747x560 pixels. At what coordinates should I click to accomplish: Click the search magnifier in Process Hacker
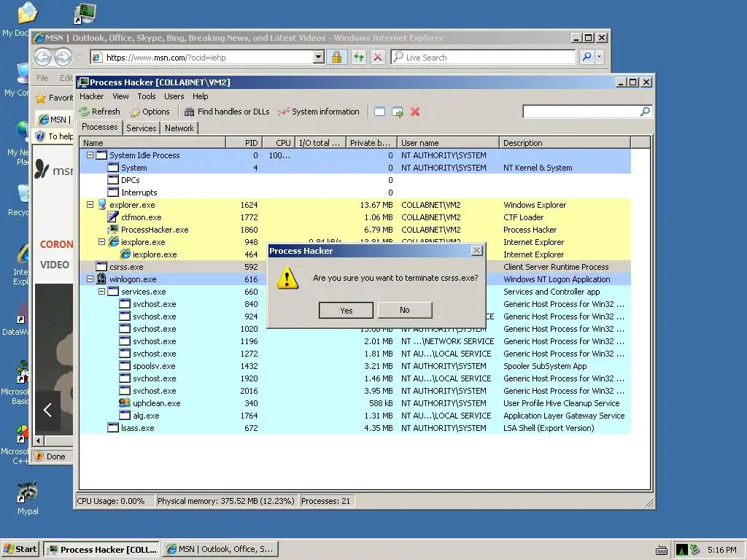coord(645,112)
